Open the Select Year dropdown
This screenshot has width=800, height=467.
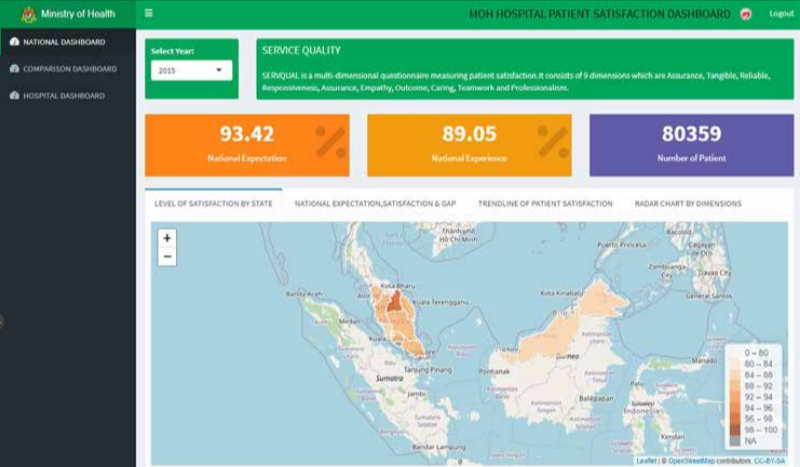(191, 71)
